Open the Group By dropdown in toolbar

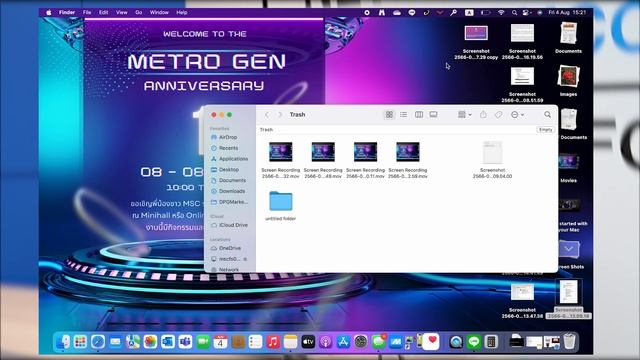[x=464, y=115]
